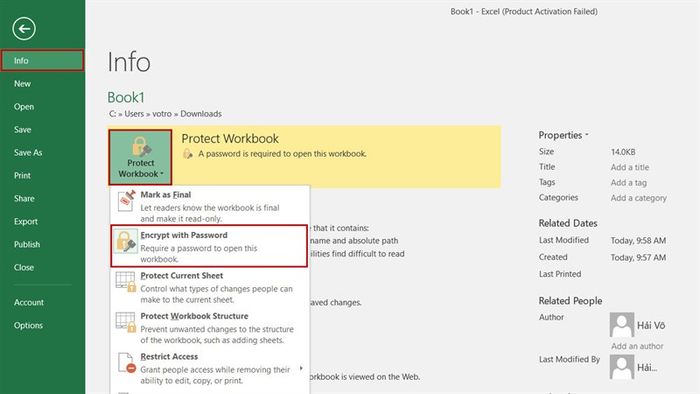Open the Account page in sidebar
The width and height of the screenshot is (700, 394).
[x=29, y=302]
